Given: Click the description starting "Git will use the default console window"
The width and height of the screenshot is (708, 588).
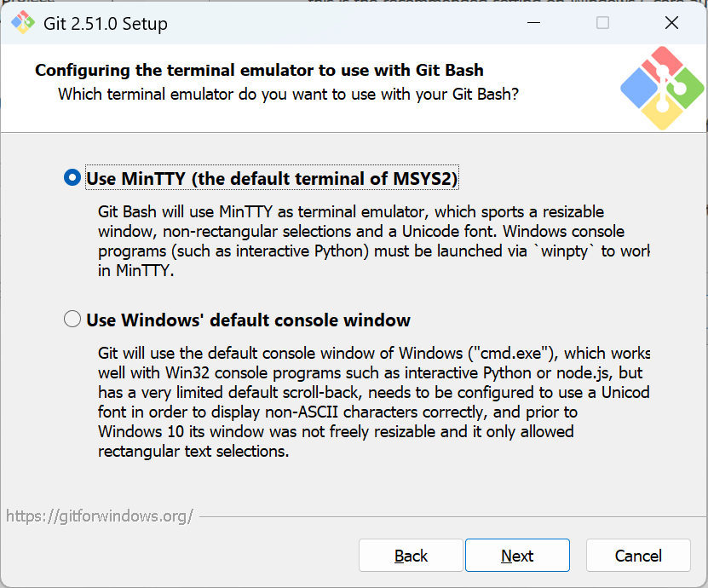Looking at the screenshot, I should [x=374, y=402].
